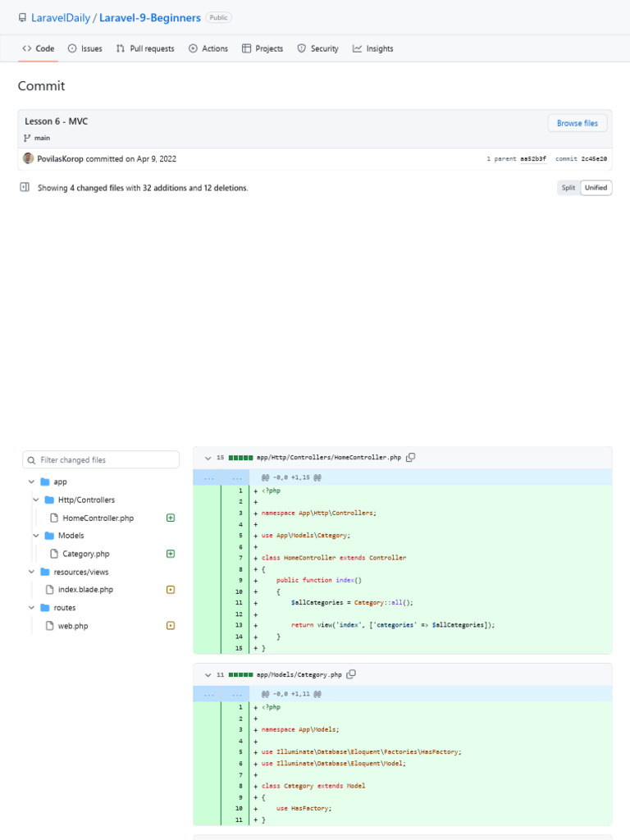This screenshot has width=630, height=840.
Task: Click PovilasKorop's avatar image
Action: (29, 158)
